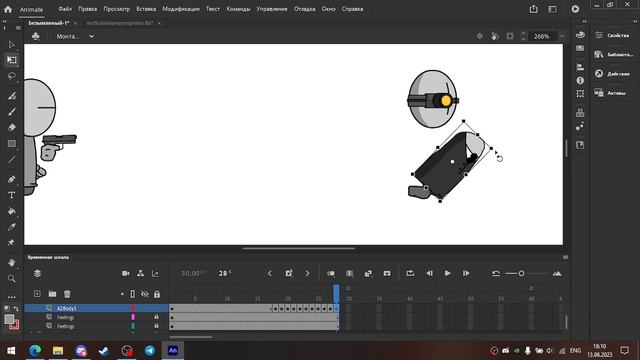Select the Text tool

(x=11, y=195)
